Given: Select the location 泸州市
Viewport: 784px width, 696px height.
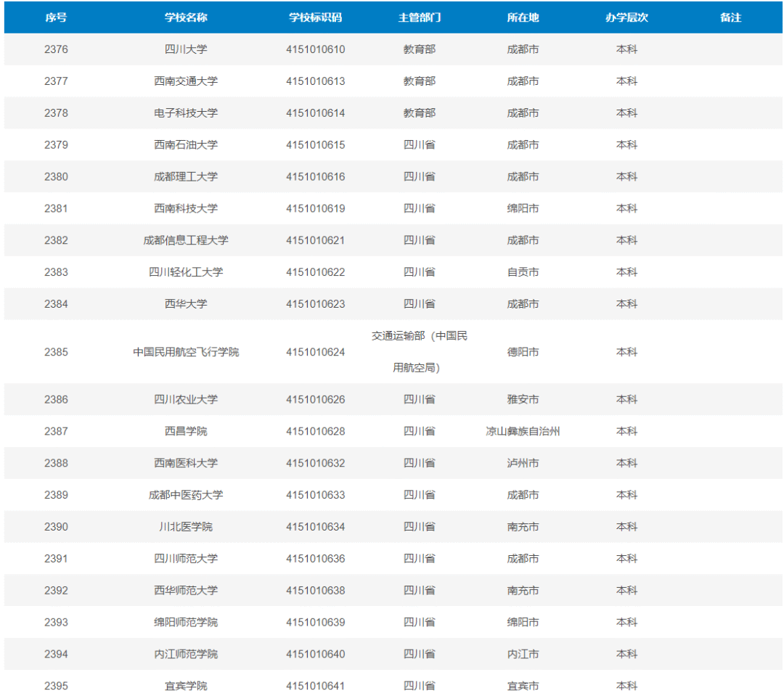Looking at the screenshot, I should [x=523, y=464].
